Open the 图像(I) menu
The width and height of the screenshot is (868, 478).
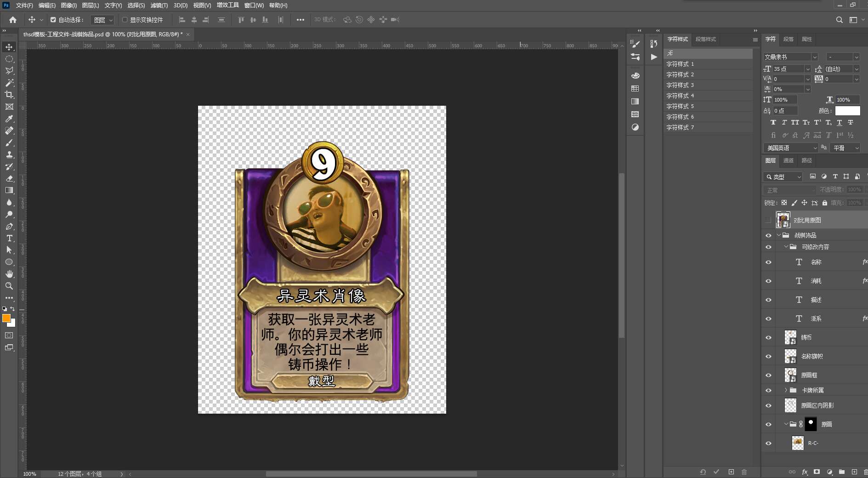(x=69, y=6)
